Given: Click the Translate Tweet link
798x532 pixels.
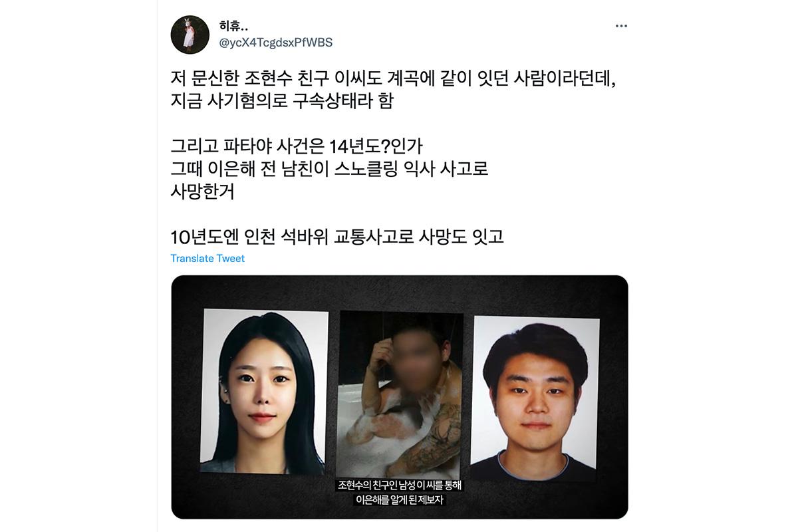Looking at the screenshot, I should click(207, 258).
